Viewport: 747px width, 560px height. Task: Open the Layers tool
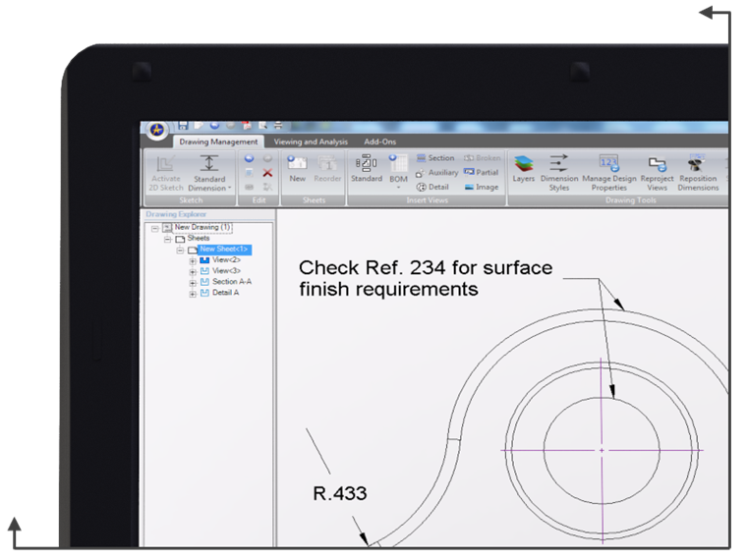[523, 169]
